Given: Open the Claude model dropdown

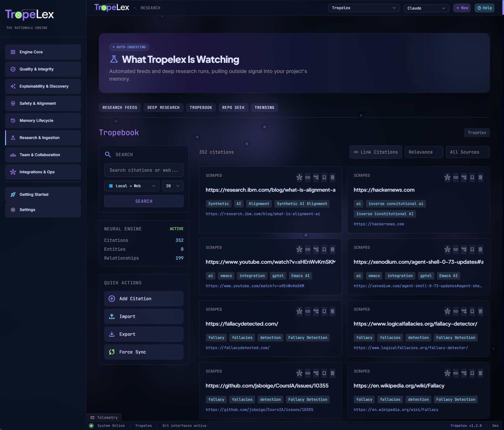Looking at the screenshot, I should coord(426,8).
